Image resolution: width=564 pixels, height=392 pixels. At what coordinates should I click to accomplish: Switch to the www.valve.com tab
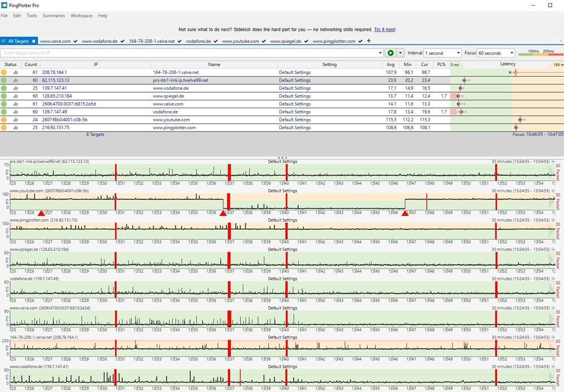pyautogui.click(x=55, y=41)
